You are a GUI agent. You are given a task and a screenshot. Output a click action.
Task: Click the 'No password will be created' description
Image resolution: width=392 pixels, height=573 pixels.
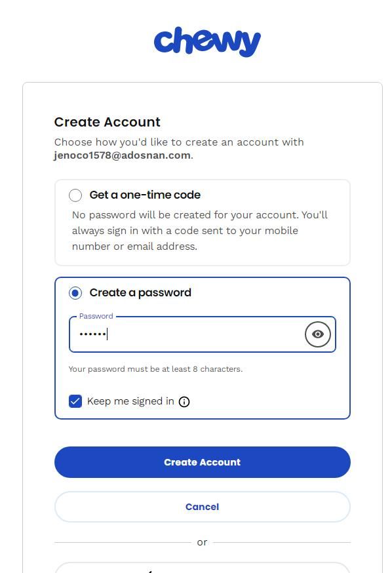point(200,231)
